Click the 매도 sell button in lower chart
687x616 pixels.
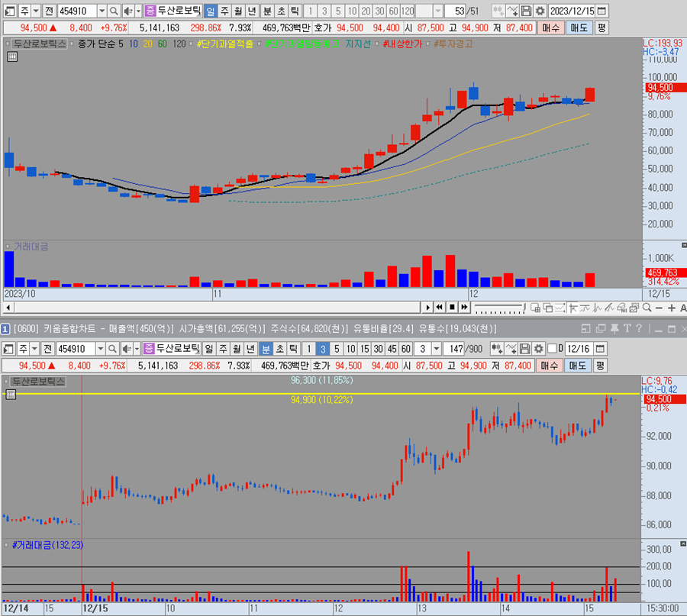click(578, 366)
